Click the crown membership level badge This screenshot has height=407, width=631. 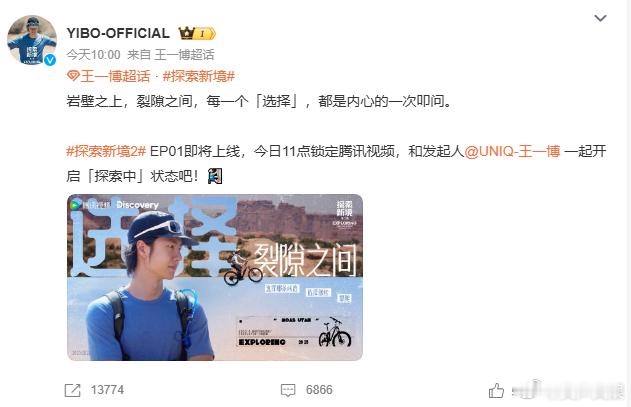(197, 33)
